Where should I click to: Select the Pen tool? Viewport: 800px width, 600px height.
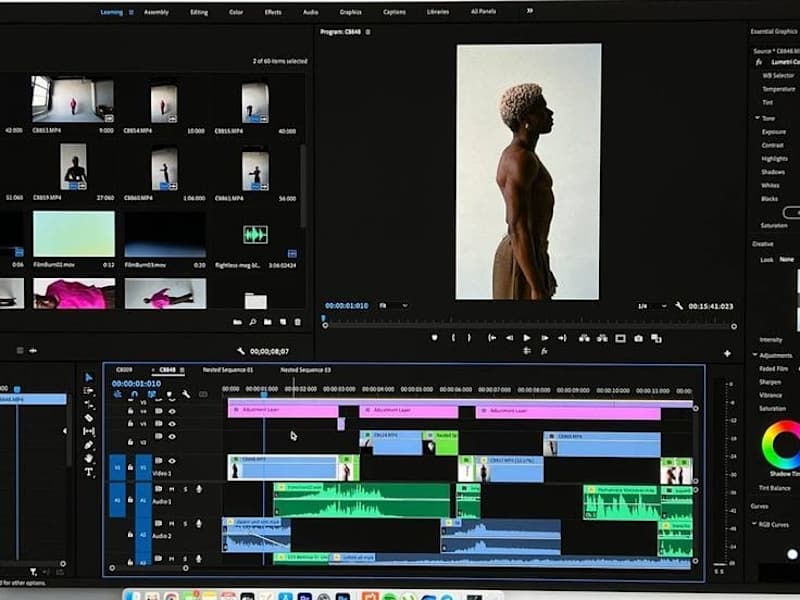tap(89, 445)
